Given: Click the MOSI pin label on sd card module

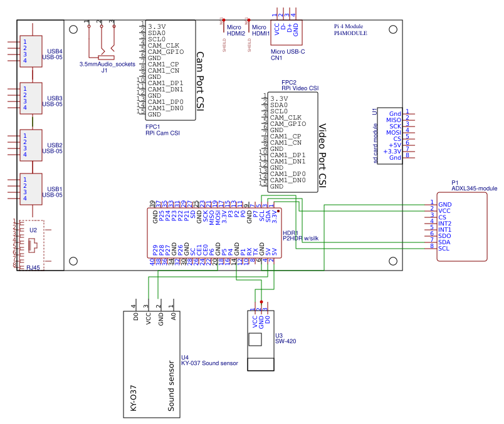Looking at the screenshot, I should (394, 133).
